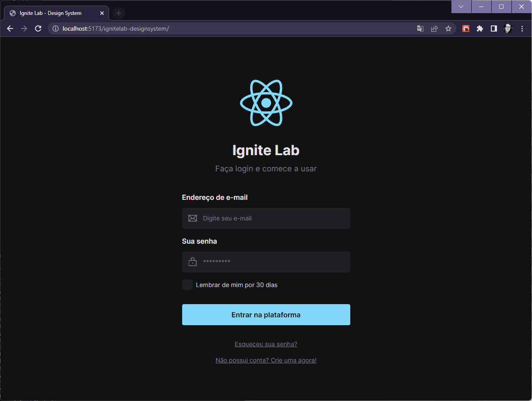Click the browser forward arrow
532x401 pixels.
[24, 28]
